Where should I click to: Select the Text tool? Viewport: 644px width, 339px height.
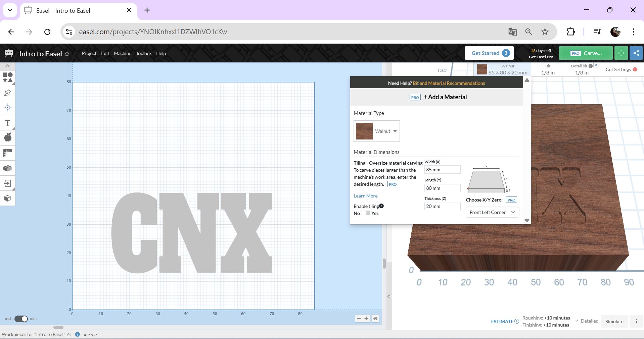pos(7,123)
